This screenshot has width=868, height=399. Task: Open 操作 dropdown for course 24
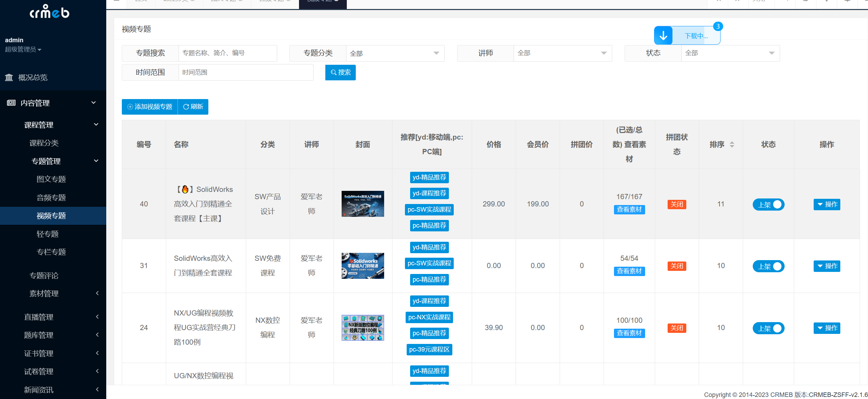(x=827, y=328)
